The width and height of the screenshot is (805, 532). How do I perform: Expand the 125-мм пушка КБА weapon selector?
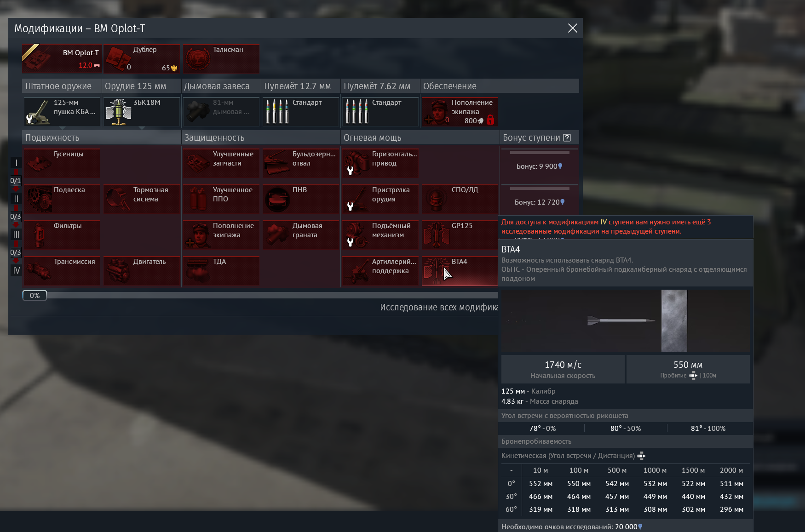coord(62,111)
